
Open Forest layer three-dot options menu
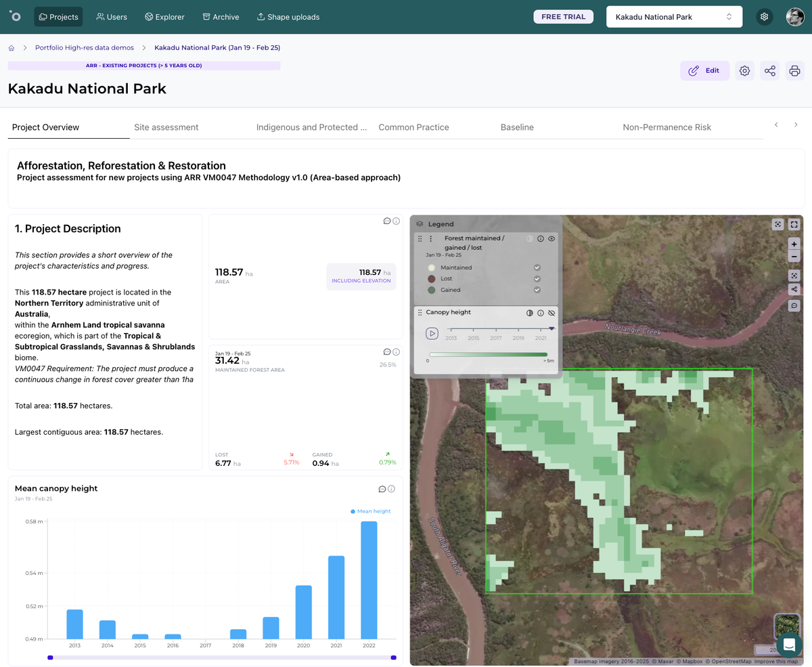pos(430,239)
